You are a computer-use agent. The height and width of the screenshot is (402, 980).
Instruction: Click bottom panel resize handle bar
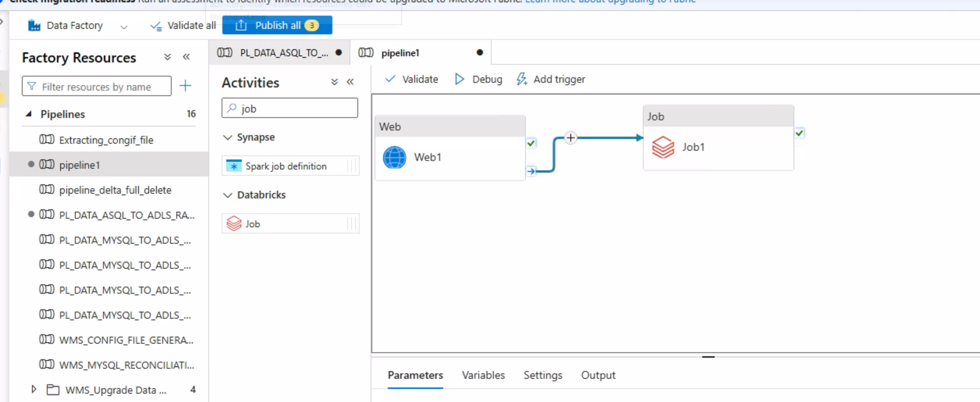click(708, 357)
